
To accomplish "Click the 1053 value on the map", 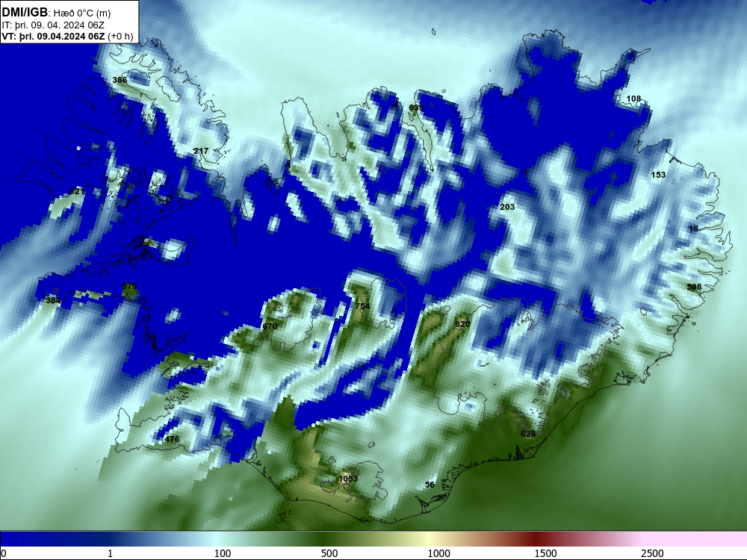I will 348,479.
